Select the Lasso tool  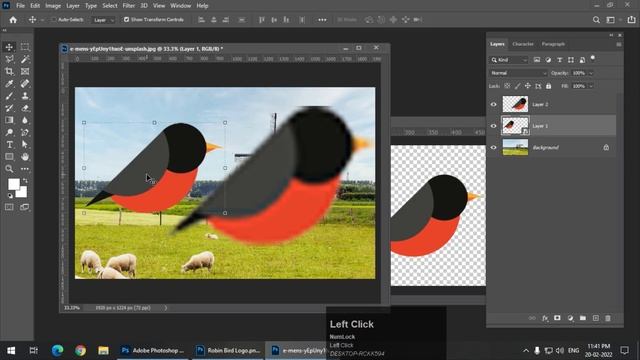[x=9, y=59]
